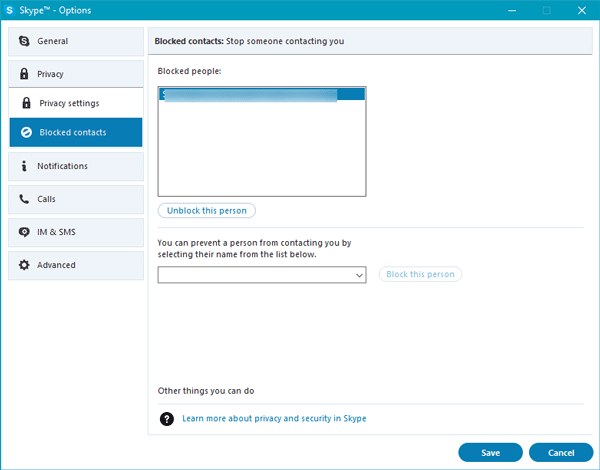Viewport: 600px width, 470px height.
Task: Click the chat bubble icon beside IM & SMS
Action: tap(24, 232)
